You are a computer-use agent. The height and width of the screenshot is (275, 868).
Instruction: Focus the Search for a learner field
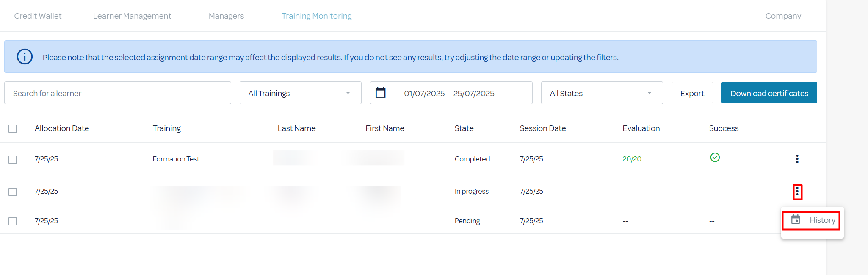[x=117, y=93]
